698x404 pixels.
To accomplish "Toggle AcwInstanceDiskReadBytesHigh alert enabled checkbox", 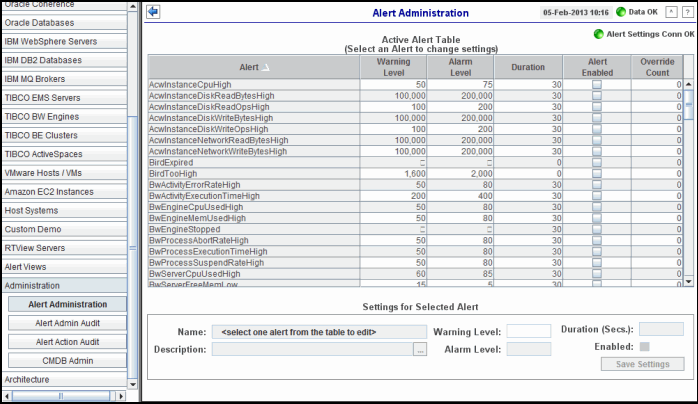I will [597, 96].
